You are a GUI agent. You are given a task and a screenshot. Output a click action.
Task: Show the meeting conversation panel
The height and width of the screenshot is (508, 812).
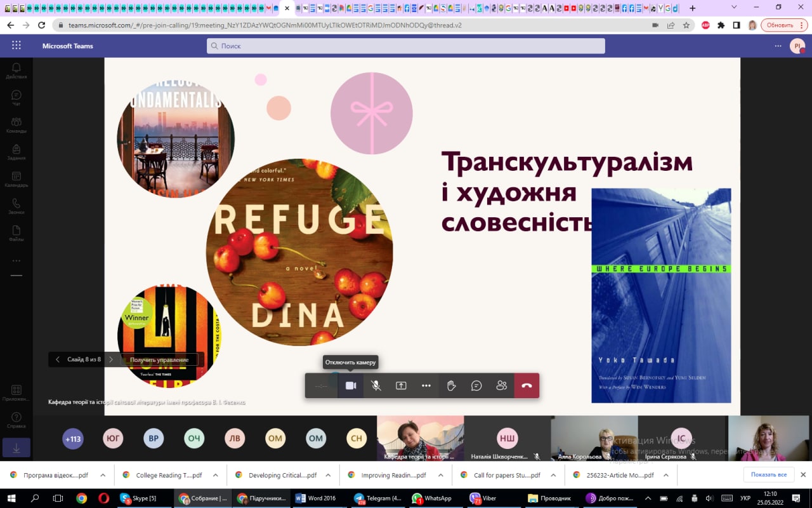(x=476, y=385)
